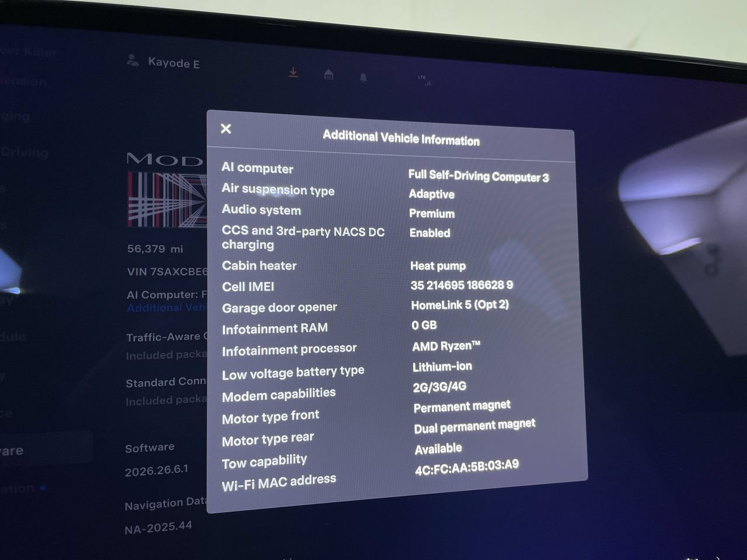Tap the vehicle image thumbnail under Model name
Image resolution: width=747 pixels, height=560 pixels.
point(167,199)
